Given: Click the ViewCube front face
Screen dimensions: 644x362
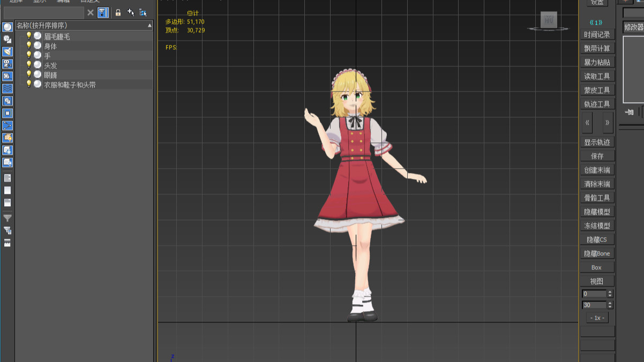Looking at the screenshot, I should pyautogui.click(x=548, y=20).
